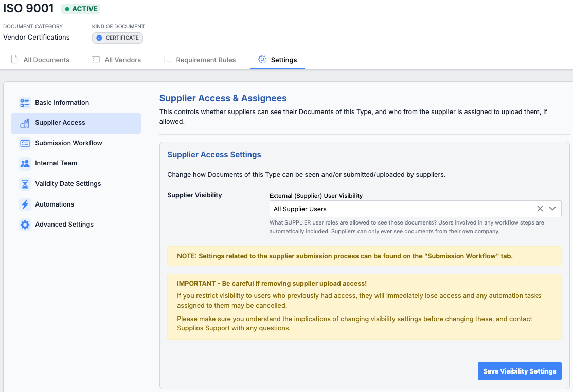Image resolution: width=573 pixels, height=392 pixels.
Task: Click the Certificate badge checkmark icon
Action: click(99, 38)
